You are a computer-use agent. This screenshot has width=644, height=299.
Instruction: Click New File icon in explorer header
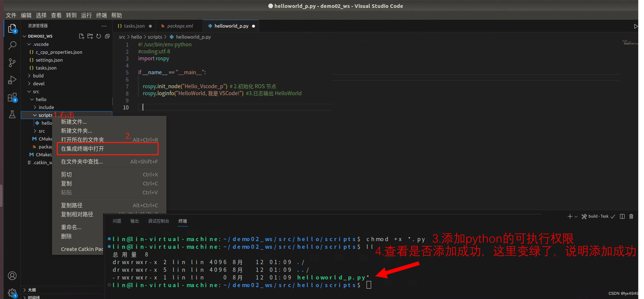(x=81, y=36)
